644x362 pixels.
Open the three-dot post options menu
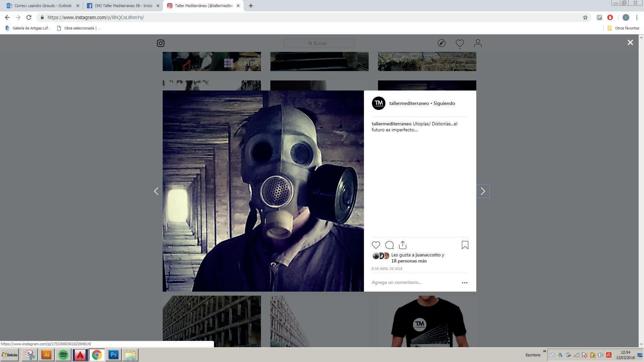(x=465, y=283)
